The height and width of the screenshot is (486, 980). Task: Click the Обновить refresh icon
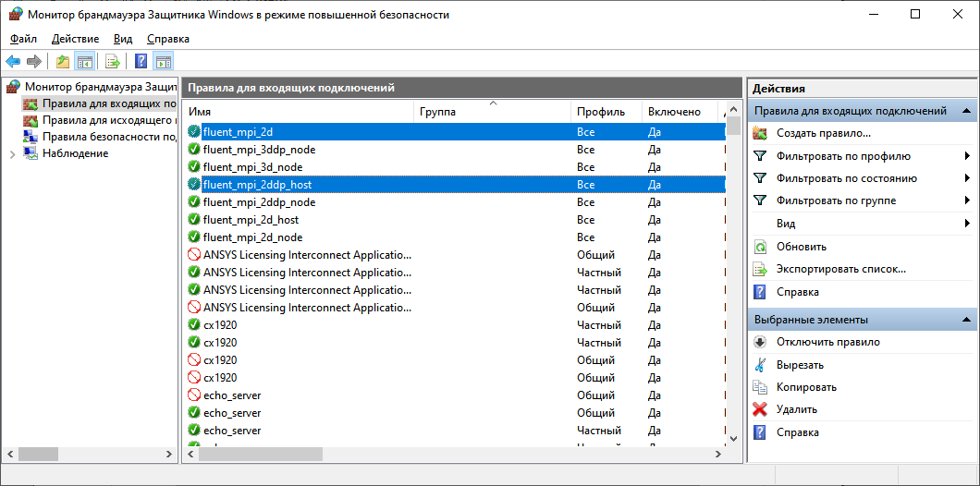760,247
